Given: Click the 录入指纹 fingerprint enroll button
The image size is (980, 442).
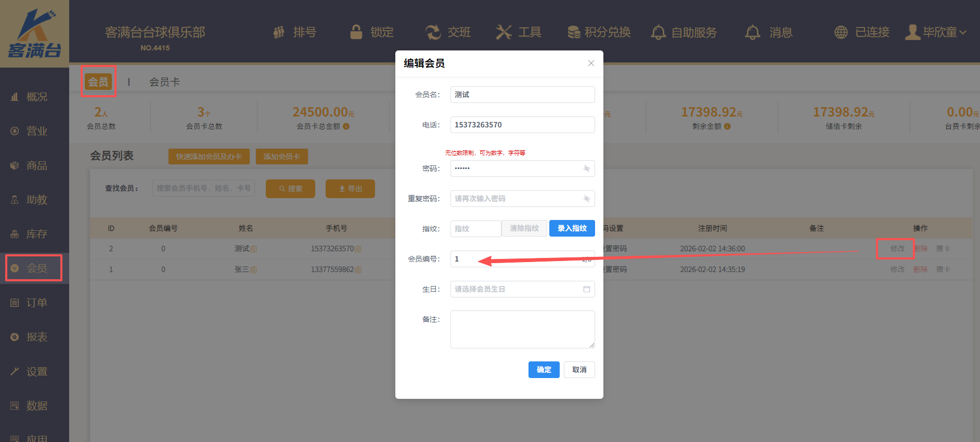Looking at the screenshot, I should coord(572,228).
